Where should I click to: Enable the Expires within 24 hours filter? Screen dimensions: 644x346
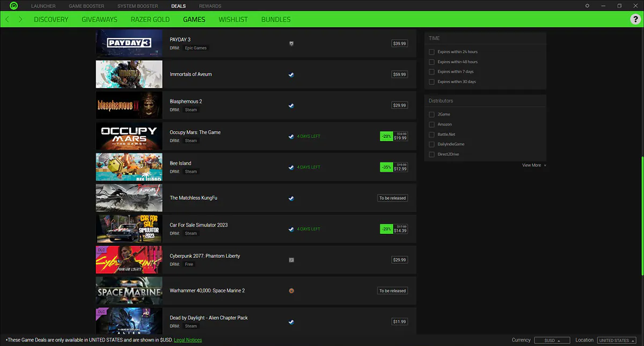[x=431, y=52]
